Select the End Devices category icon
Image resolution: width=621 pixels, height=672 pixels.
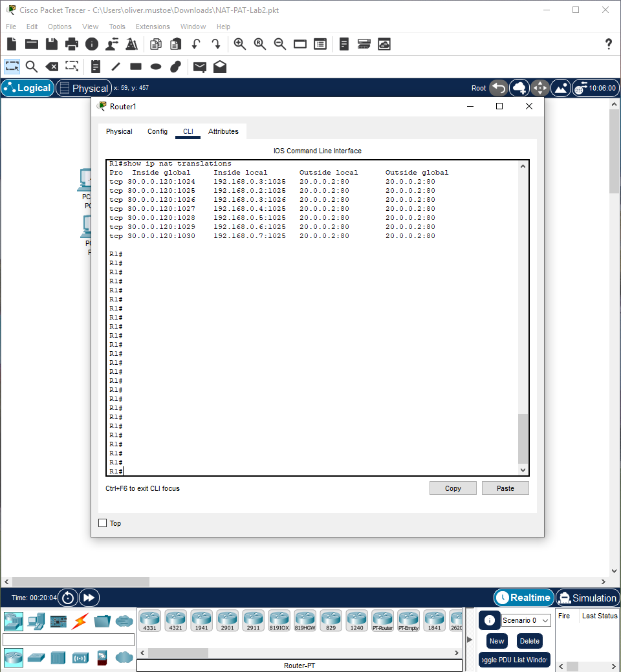36,621
